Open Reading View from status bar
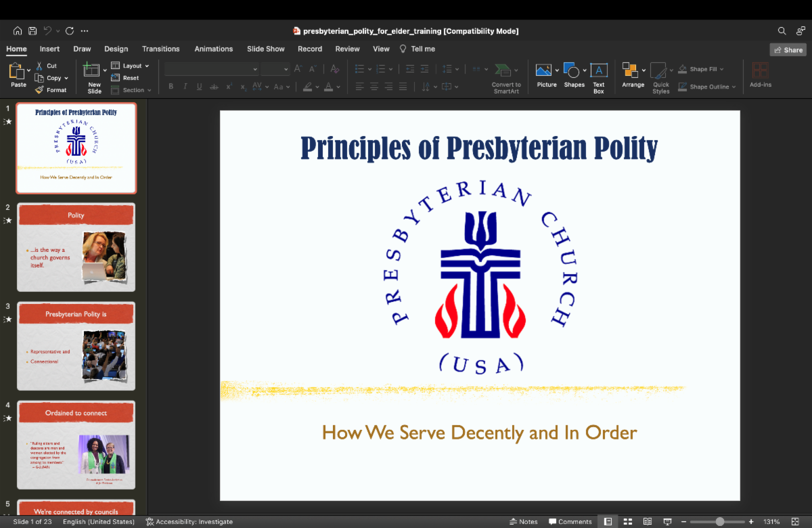812x528 pixels. coord(648,522)
